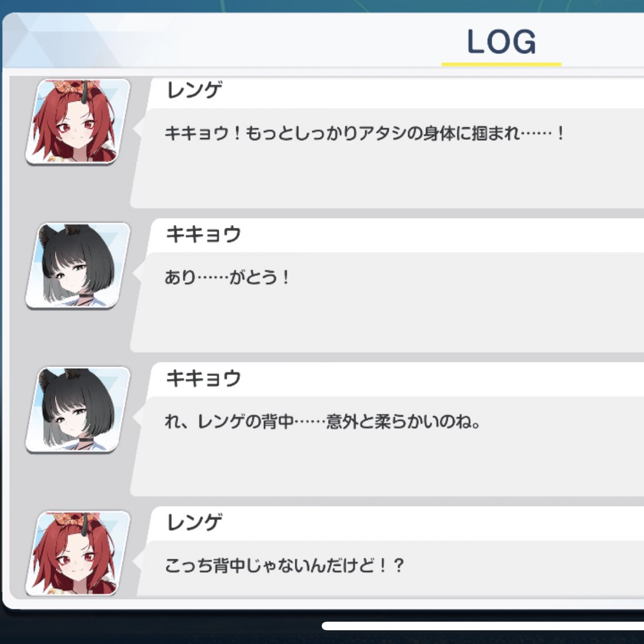The height and width of the screenshot is (644, 644).
Task: Click the レンゲ name label in the first entry
Action: [194, 90]
